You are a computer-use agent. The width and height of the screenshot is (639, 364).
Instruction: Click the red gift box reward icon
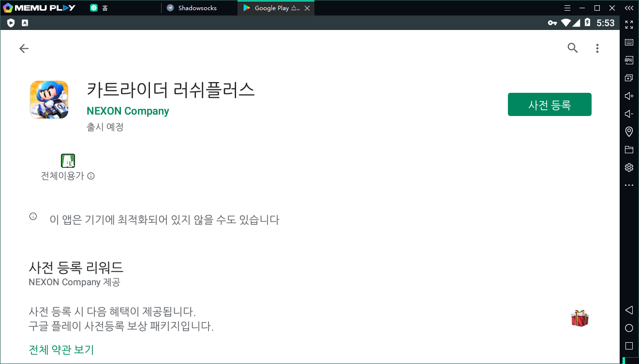pos(580,318)
